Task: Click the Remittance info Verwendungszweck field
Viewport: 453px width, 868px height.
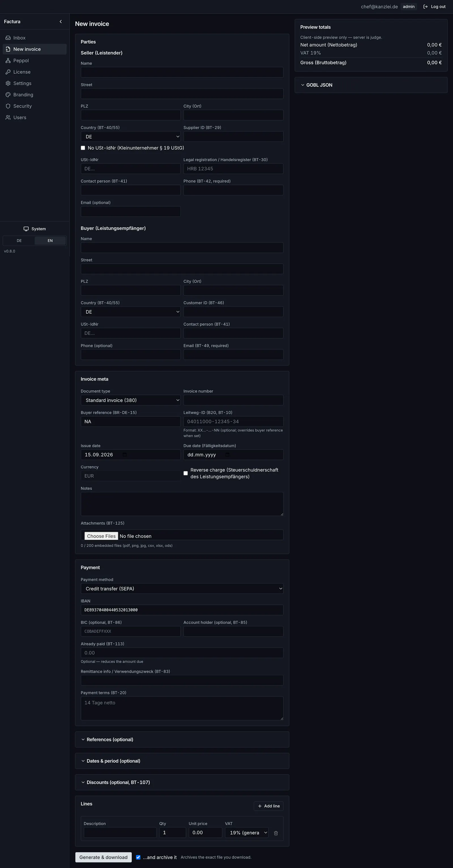Action: click(182, 680)
